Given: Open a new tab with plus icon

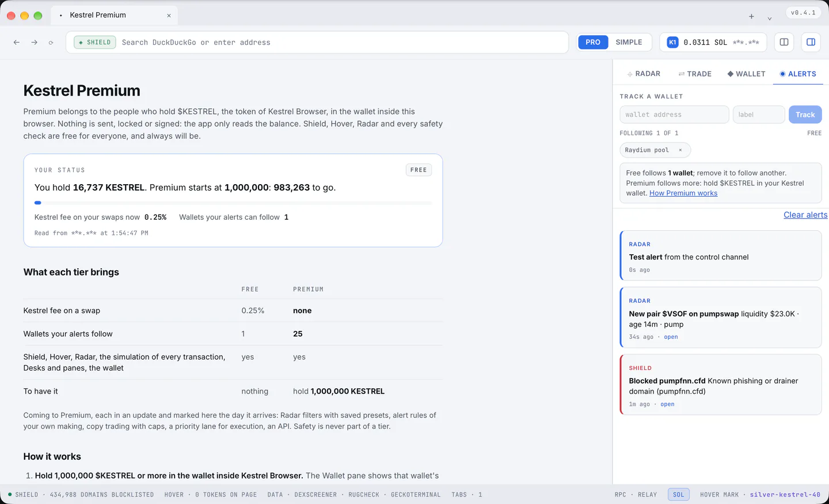Looking at the screenshot, I should [751, 17].
